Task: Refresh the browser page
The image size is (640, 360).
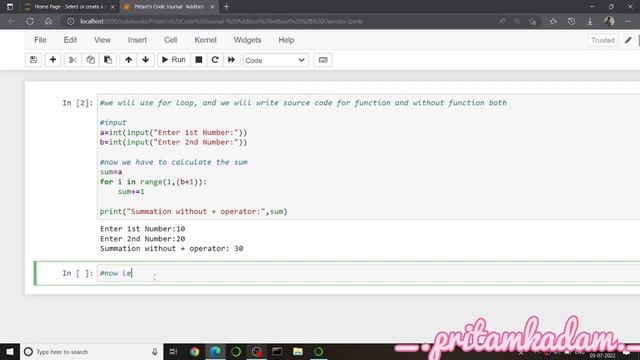Action: [30, 21]
